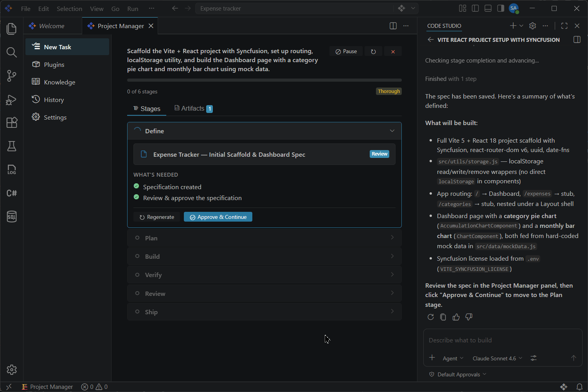The height and width of the screenshot is (392, 588).
Task: Open the Extensions view
Action: pyautogui.click(x=12, y=123)
